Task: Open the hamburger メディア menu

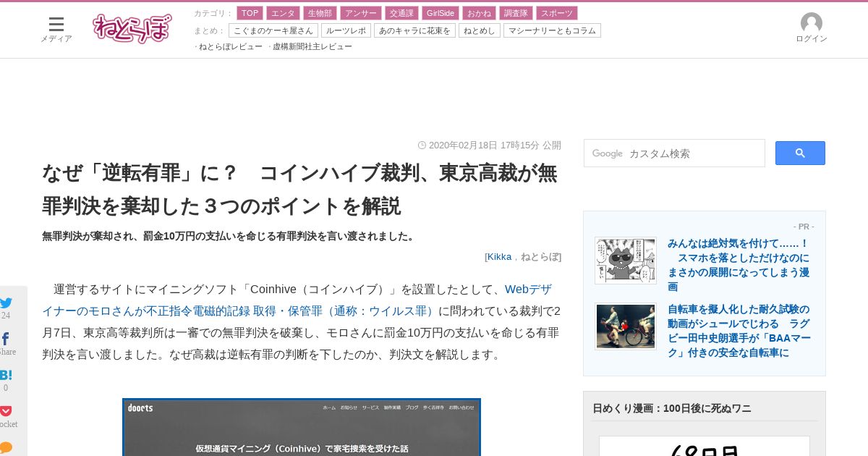Action: [56, 30]
